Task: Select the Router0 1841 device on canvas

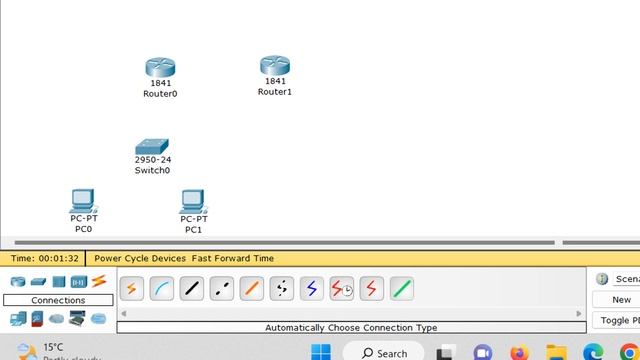Action: [x=160, y=68]
